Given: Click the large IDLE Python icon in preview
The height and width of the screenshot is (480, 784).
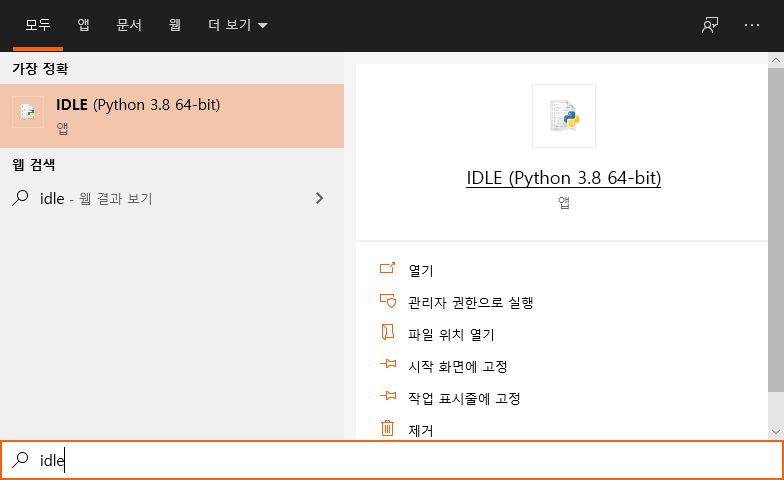Looking at the screenshot, I should pyautogui.click(x=564, y=116).
